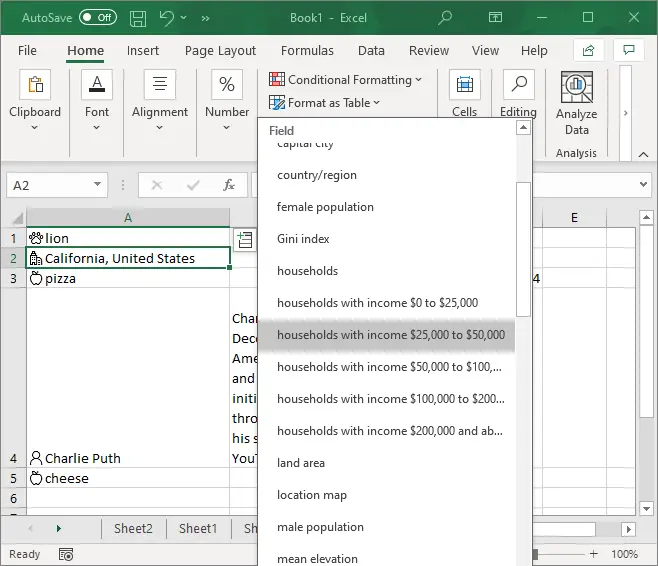
Task: Open the Formulas tab
Action: [307, 50]
